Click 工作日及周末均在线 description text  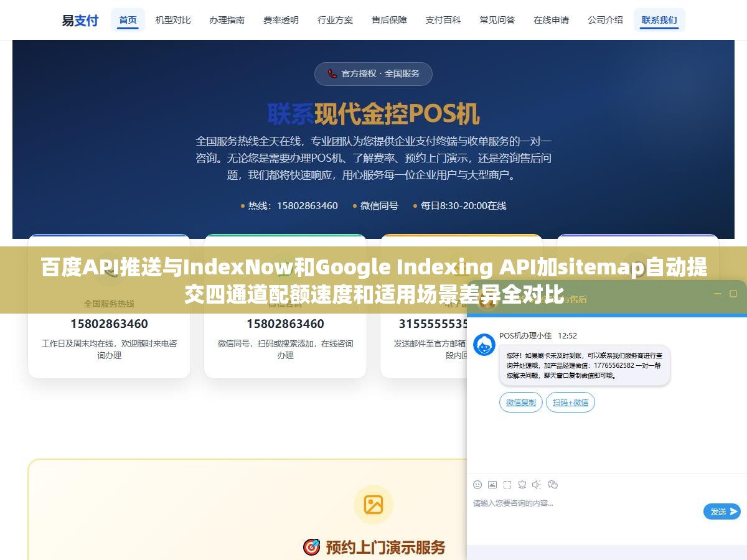(109, 349)
